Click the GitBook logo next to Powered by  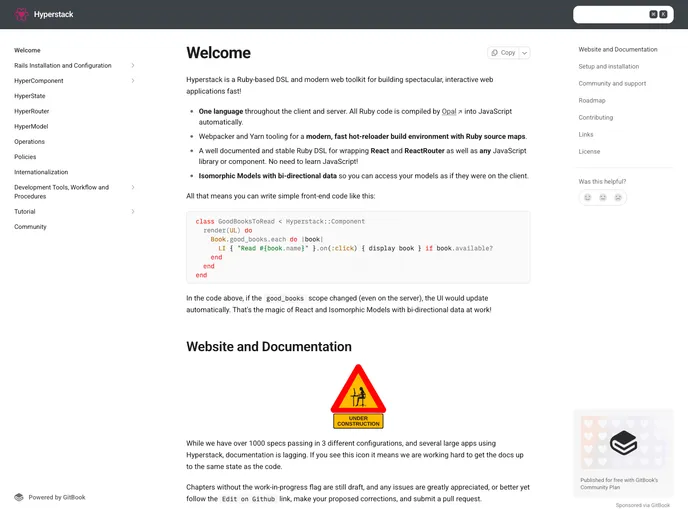pyautogui.click(x=19, y=497)
